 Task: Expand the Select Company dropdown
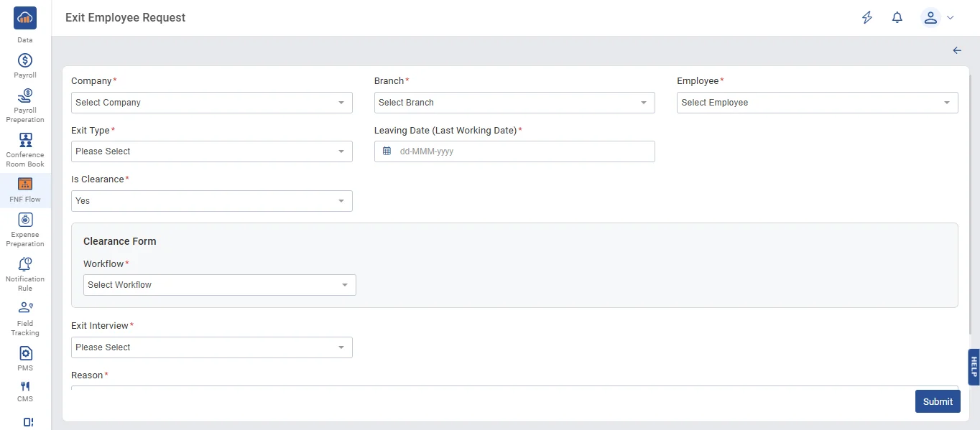point(211,103)
